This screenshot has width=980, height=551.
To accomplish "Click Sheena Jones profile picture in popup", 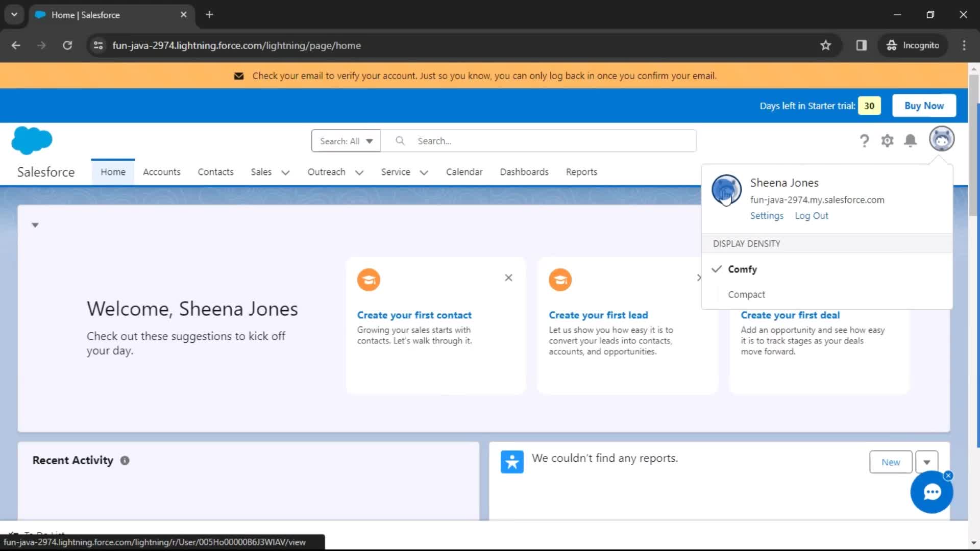I will click(726, 190).
